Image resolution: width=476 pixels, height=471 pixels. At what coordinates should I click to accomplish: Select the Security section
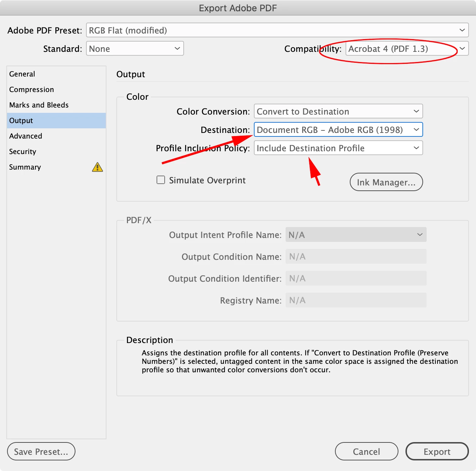click(56, 152)
